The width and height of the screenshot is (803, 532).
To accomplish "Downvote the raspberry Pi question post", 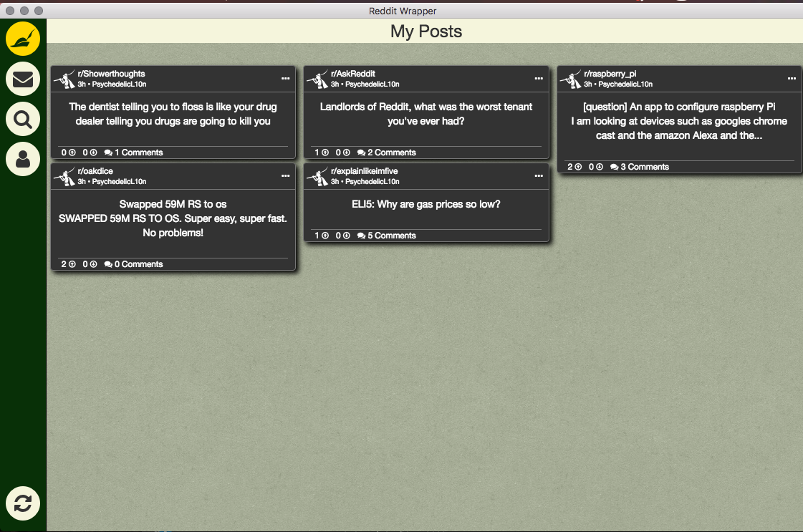I will point(600,167).
